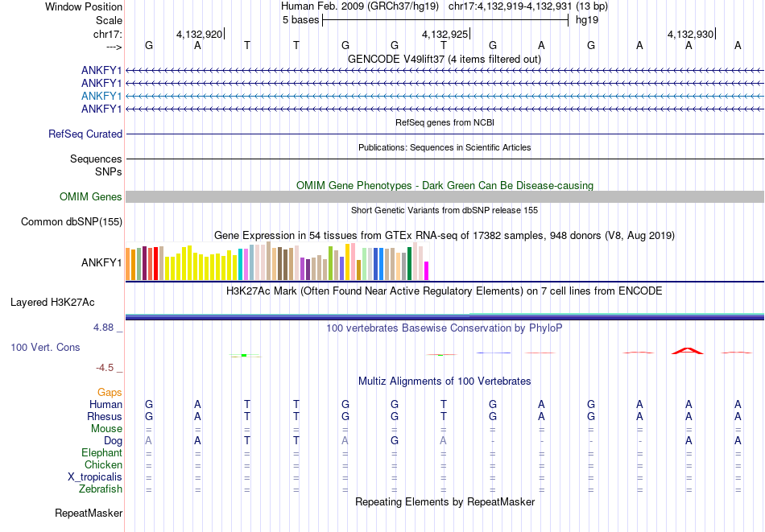Click the 4,132,925 coordinate on the ruler
The height and width of the screenshot is (532, 765).
tap(445, 34)
